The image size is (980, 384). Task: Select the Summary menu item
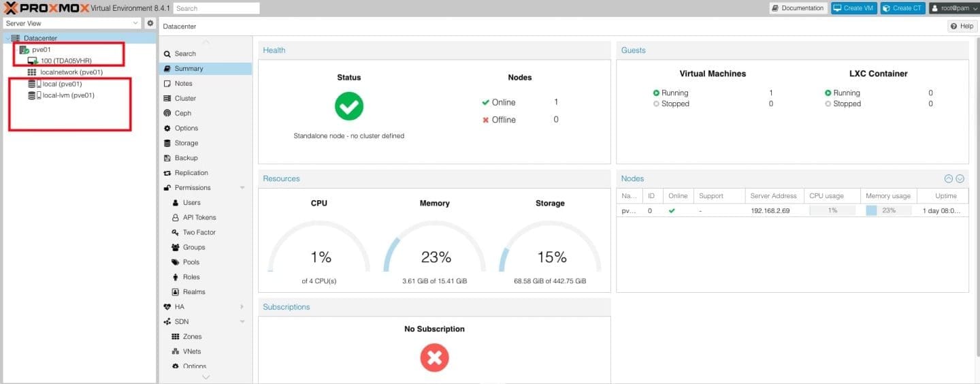click(189, 69)
